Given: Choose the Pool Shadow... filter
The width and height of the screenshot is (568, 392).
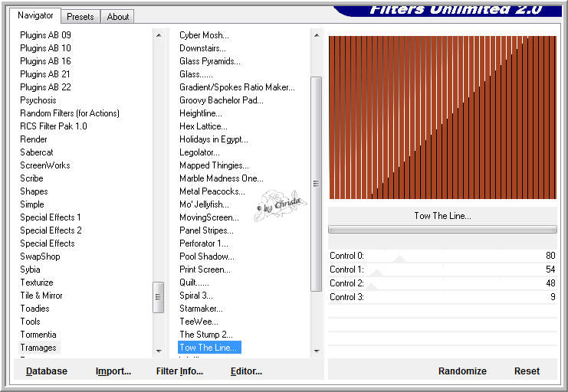Looking at the screenshot, I should pos(207,256).
